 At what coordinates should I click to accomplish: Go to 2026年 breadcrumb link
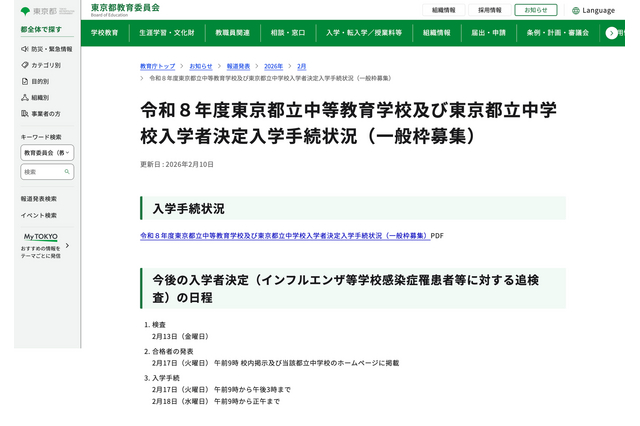273,66
